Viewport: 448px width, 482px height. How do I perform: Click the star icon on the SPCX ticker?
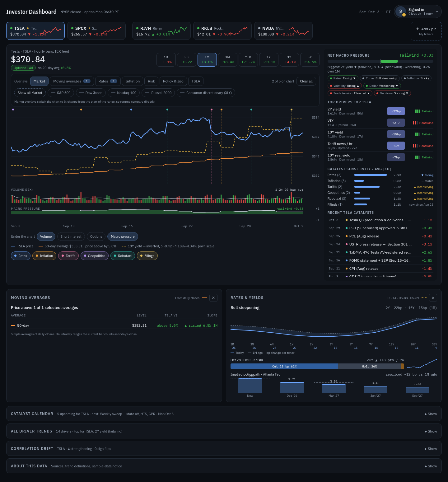pos(89,28)
